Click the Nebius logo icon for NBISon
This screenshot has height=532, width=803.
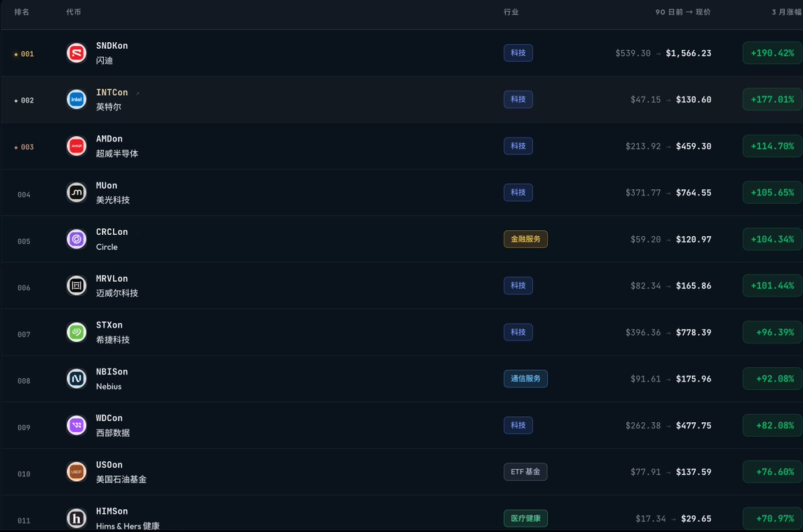76,379
